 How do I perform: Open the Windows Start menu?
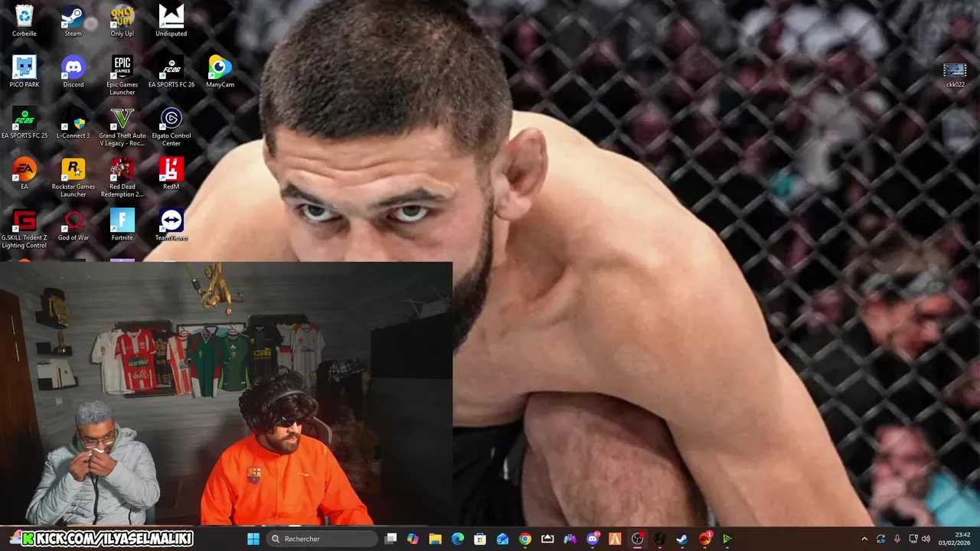[253, 539]
